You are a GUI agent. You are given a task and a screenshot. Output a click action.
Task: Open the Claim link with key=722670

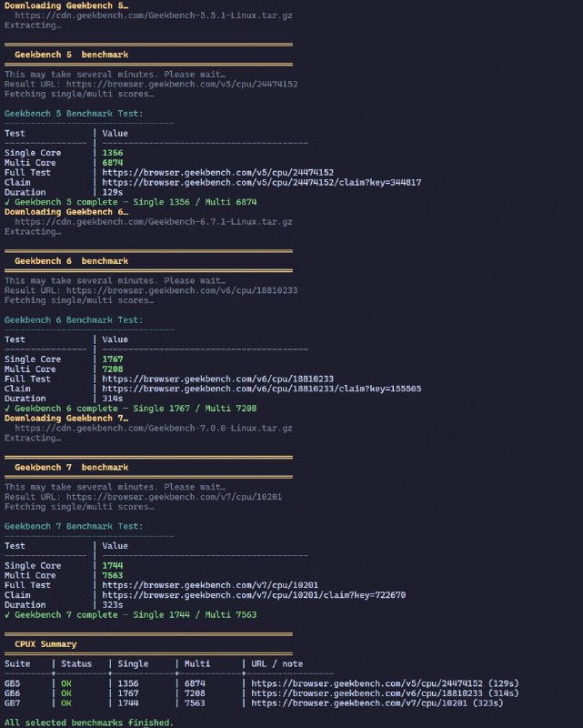pyautogui.click(x=254, y=595)
